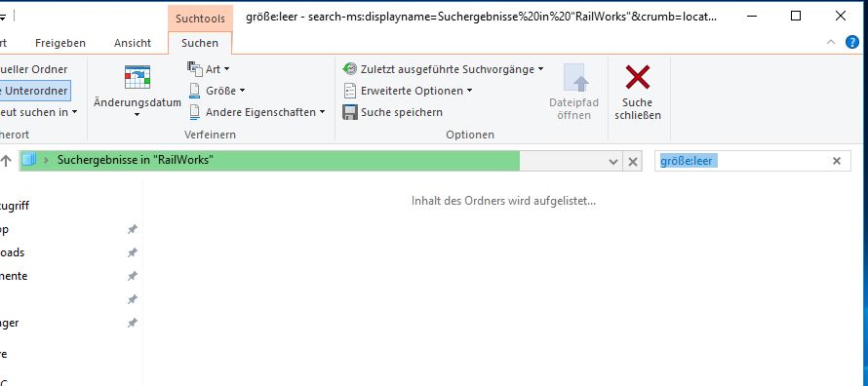Screen dimensions: 868x386
Task: Click into the größe:leer search field
Action: point(743,161)
